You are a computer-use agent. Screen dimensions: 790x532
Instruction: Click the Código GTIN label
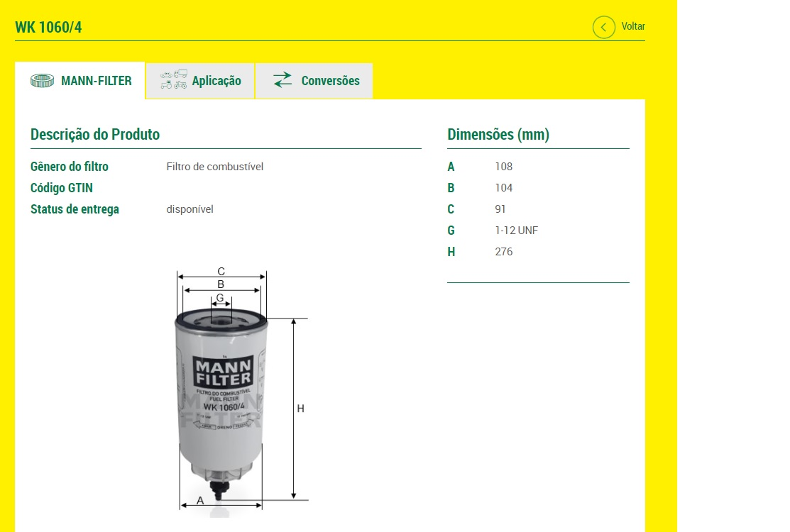(x=62, y=188)
